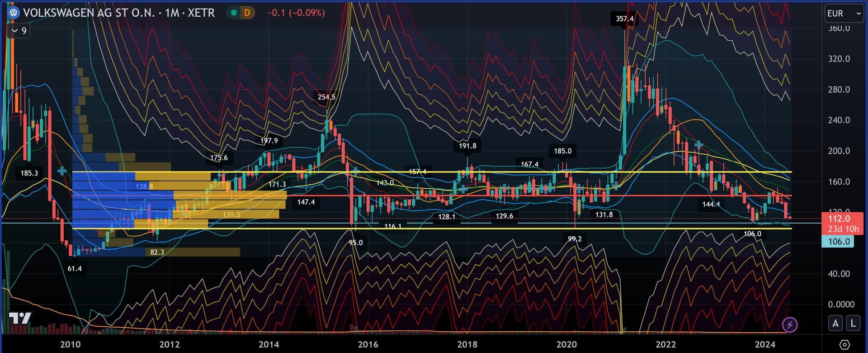Click the 131.8 pivot label
This screenshot has height=353, width=868.
pyautogui.click(x=604, y=215)
